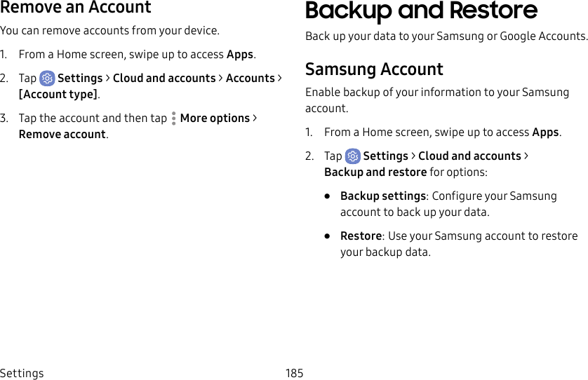Click the Settings gear icon under Samsung Account
588x380 pixels.
click(x=353, y=156)
